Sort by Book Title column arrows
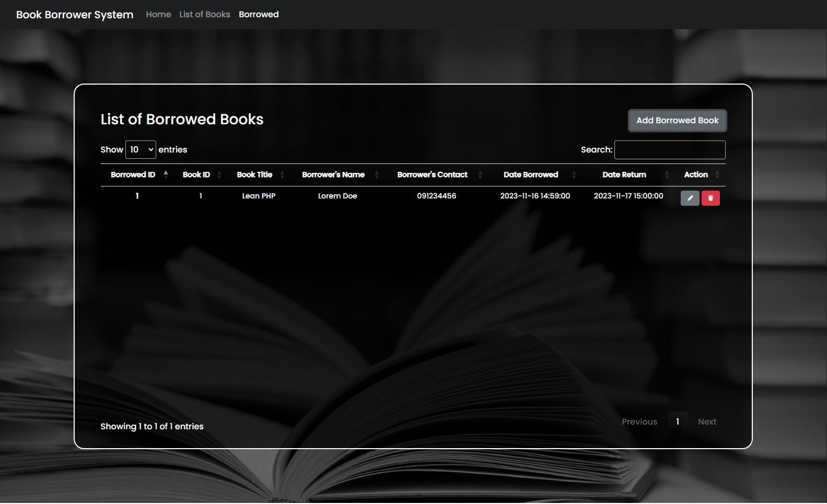 coord(282,174)
